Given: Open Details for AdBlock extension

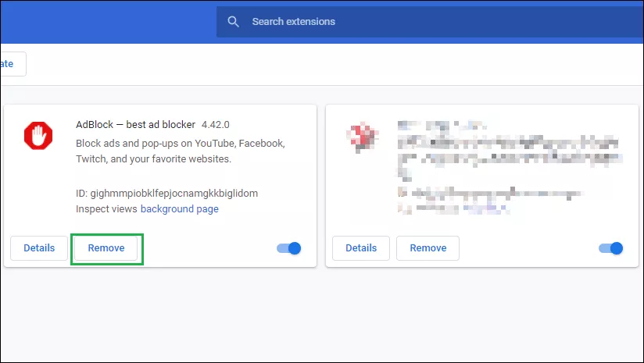Looking at the screenshot, I should point(39,248).
